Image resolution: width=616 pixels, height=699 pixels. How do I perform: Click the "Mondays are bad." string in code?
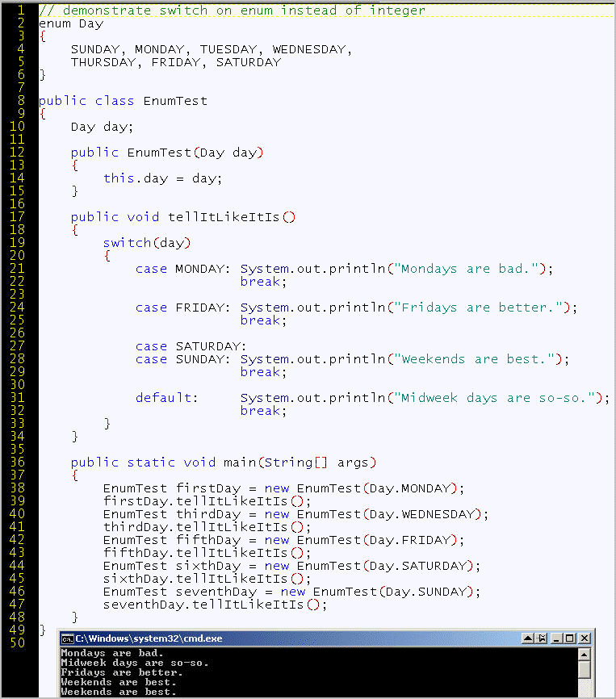466,269
